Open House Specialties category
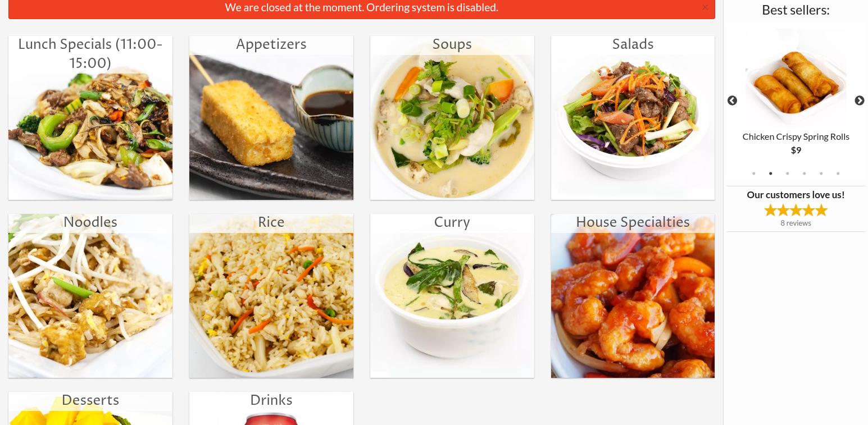Image resolution: width=868 pixels, height=425 pixels. (x=633, y=296)
